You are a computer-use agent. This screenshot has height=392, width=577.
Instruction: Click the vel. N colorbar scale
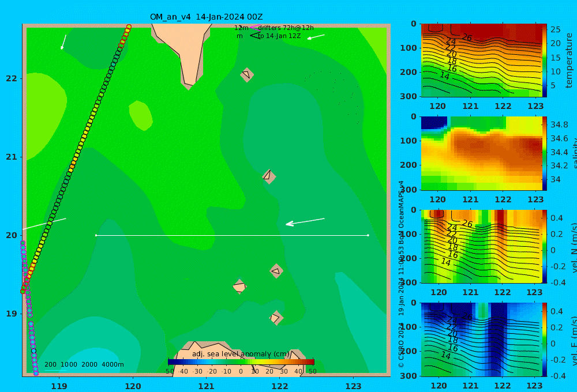(x=545, y=246)
